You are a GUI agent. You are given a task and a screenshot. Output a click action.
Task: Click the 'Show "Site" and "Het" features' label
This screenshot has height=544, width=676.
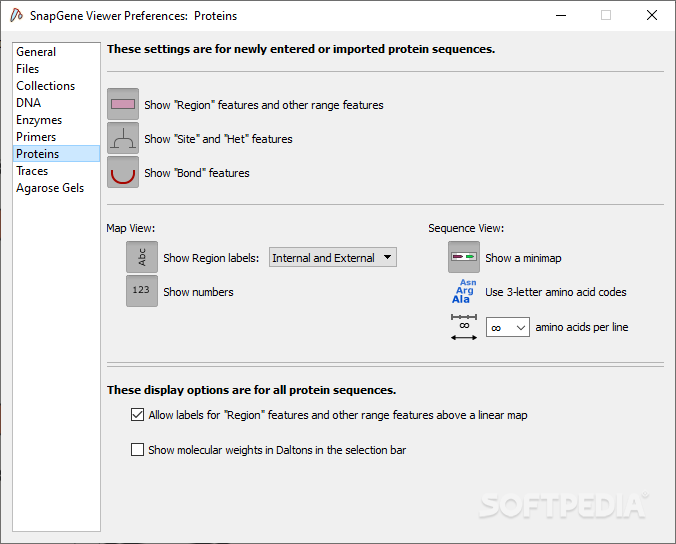pos(218,139)
